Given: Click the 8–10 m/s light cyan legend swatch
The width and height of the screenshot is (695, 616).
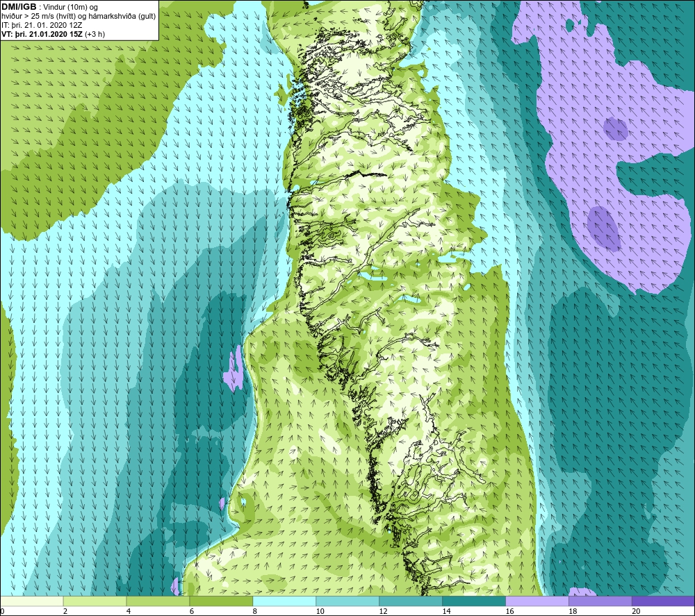Looking at the screenshot, I should coord(284,601).
